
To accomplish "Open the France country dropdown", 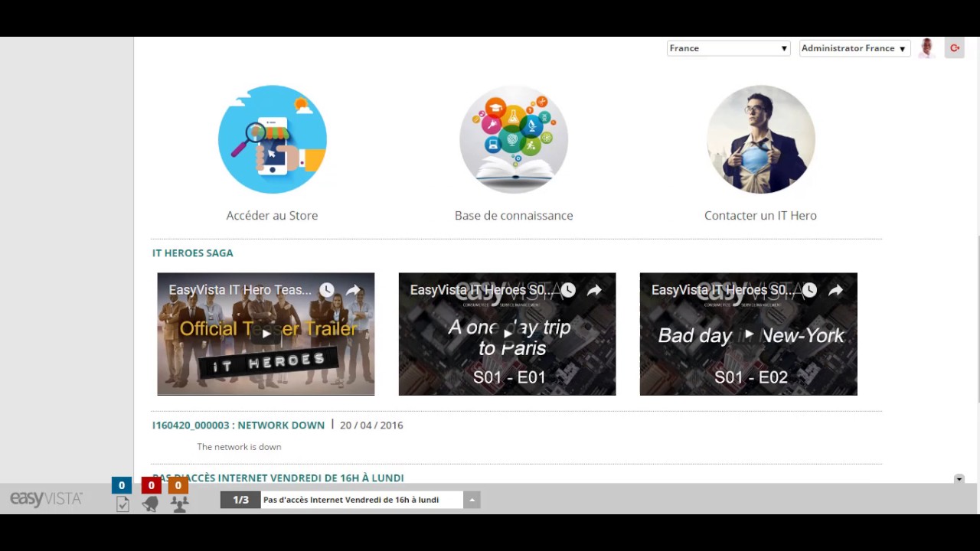I will point(728,48).
